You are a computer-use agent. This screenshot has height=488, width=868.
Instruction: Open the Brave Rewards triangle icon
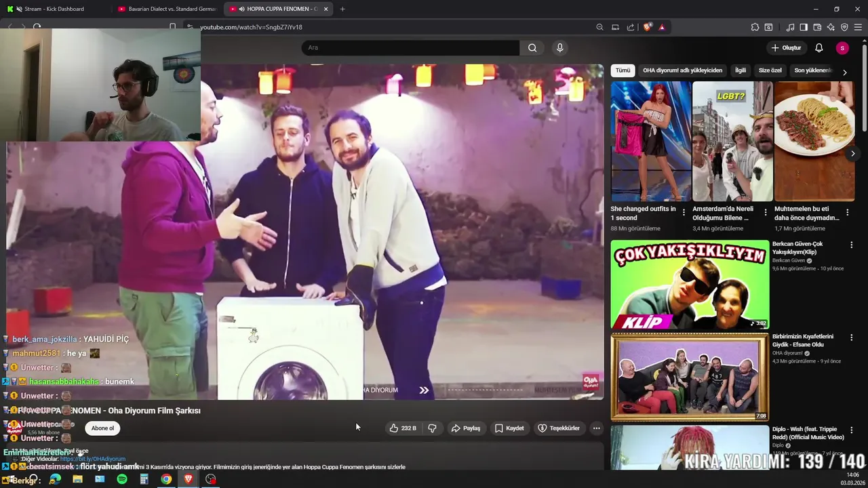pyautogui.click(x=662, y=27)
